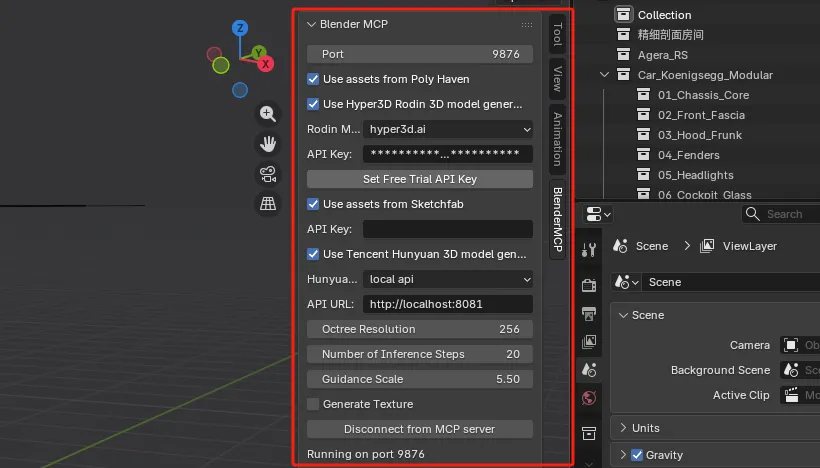Switch to the Tool sidebar tab
The height and width of the screenshot is (468, 820).
[x=557, y=34]
